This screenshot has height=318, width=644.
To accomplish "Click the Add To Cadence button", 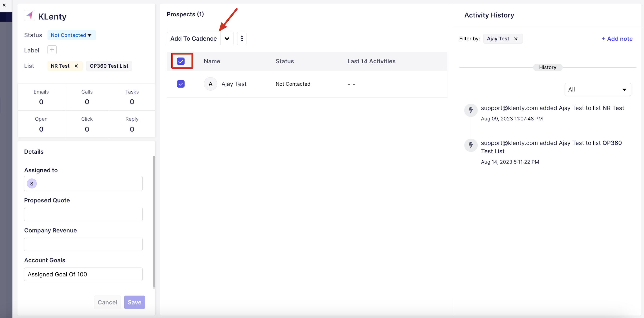I will 193,38.
